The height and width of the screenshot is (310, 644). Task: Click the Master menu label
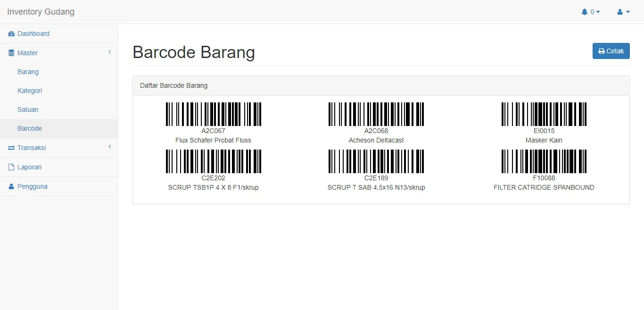pyautogui.click(x=27, y=53)
